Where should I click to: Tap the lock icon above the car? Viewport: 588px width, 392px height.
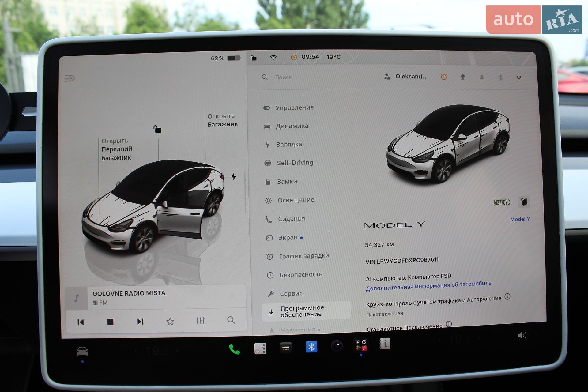[x=157, y=129]
